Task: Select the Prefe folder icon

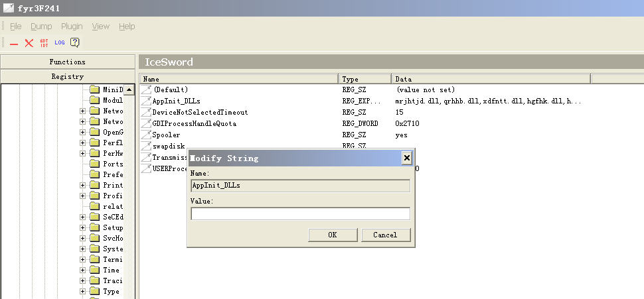Action: tap(95, 175)
